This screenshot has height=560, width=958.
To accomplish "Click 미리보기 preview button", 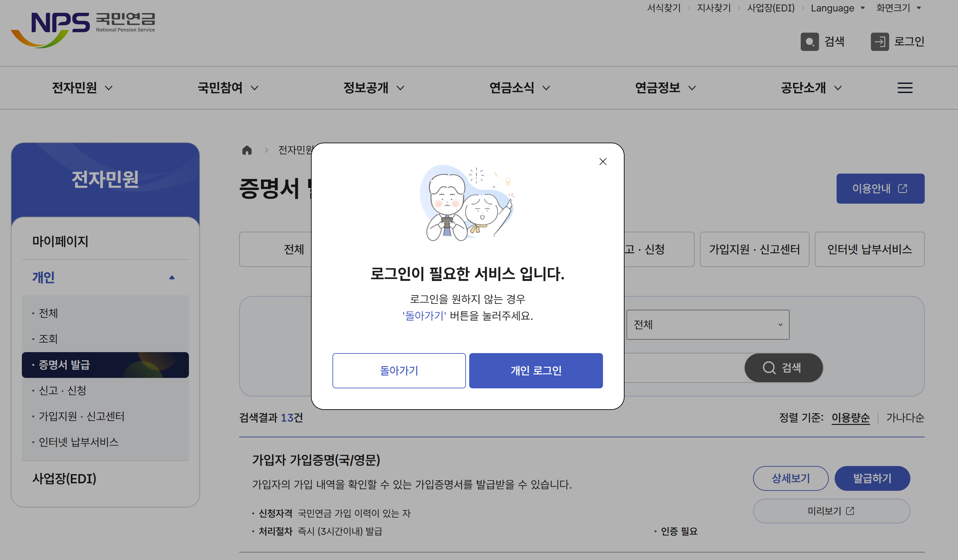I will 831,511.
